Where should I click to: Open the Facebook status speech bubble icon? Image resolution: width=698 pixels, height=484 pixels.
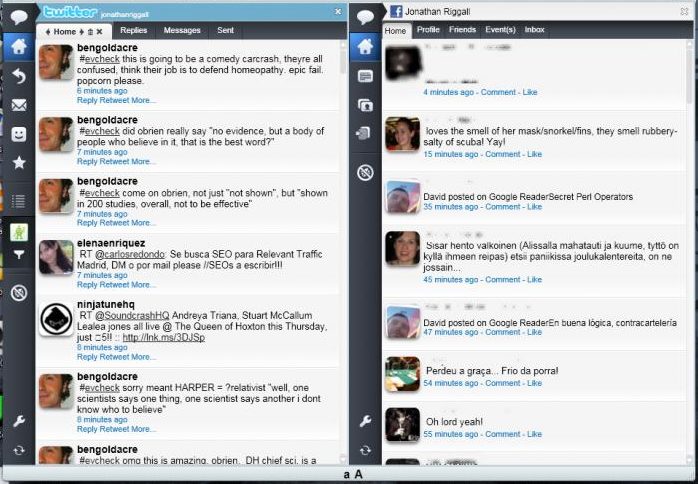(x=366, y=16)
